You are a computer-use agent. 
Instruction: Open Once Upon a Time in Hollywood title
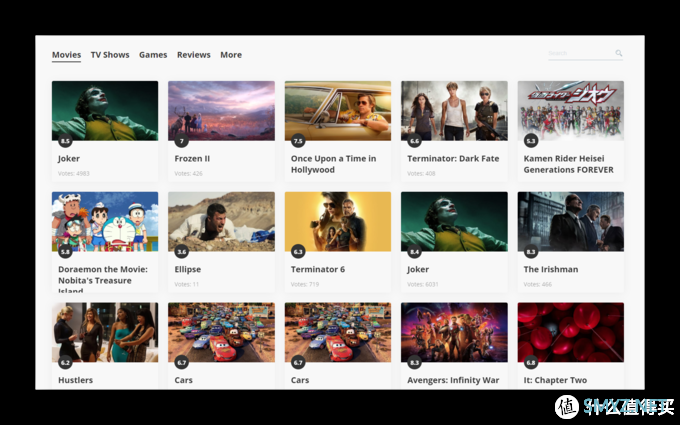point(333,164)
